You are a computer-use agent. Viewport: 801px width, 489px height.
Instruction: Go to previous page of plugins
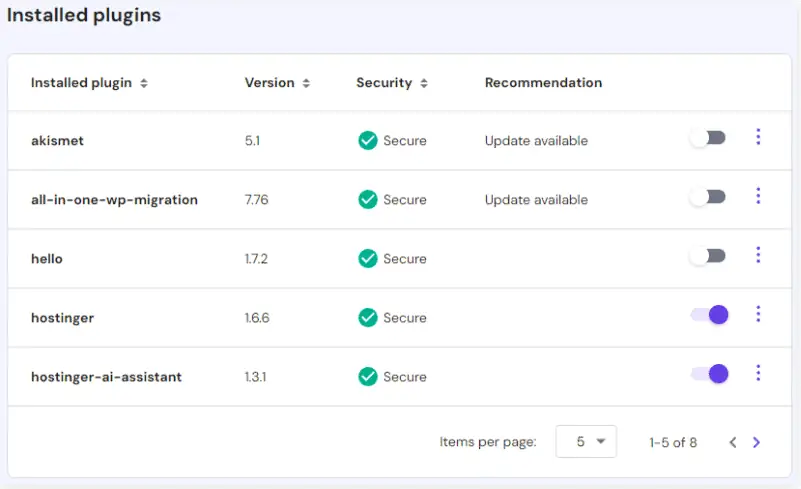(x=733, y=442)
